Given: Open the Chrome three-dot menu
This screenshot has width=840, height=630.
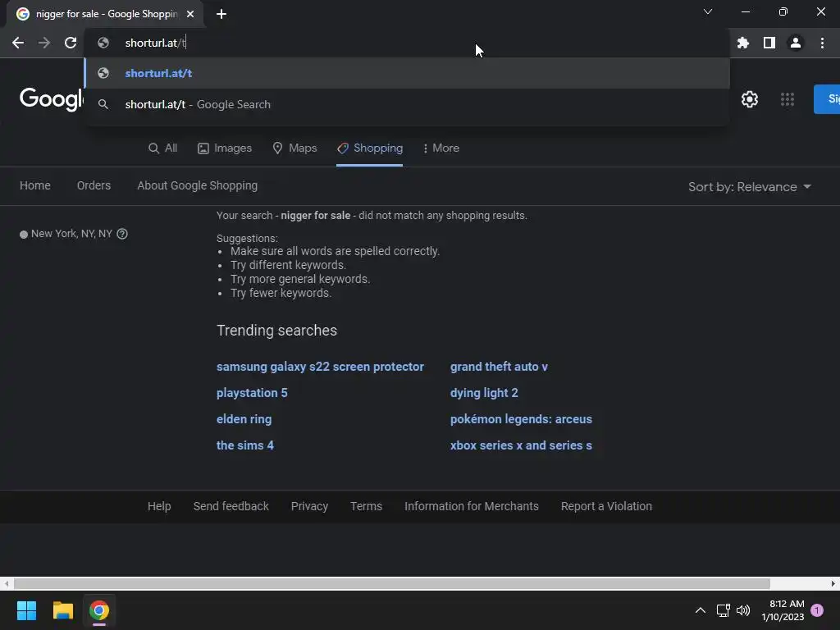Looking at the screenshot, I should click(x=822, y=43).
